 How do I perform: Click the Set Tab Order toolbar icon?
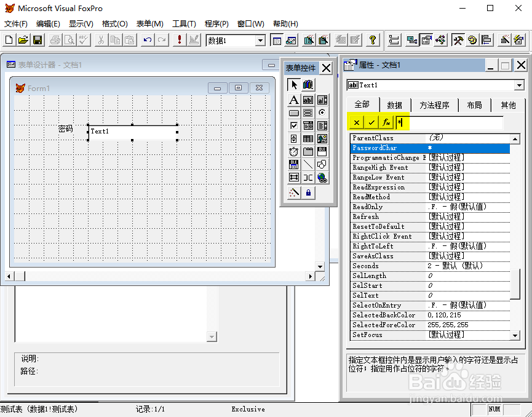click(394, 41)
